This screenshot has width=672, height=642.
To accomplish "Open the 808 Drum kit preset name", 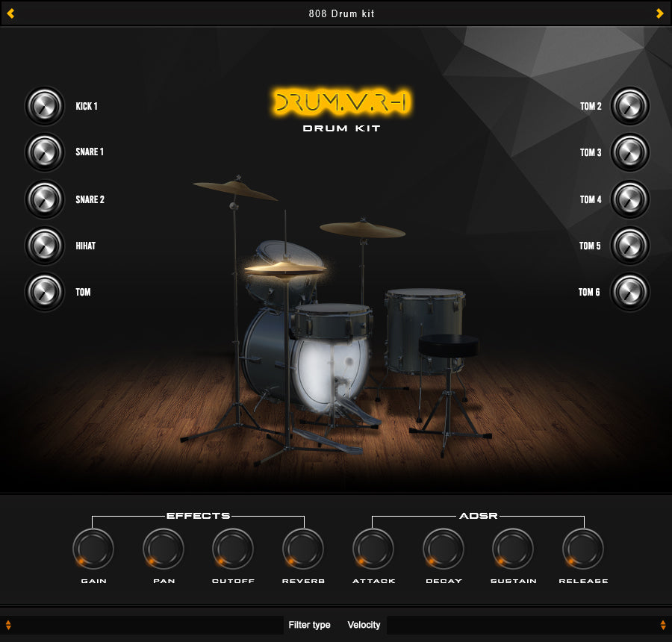I will pos(341,13).
